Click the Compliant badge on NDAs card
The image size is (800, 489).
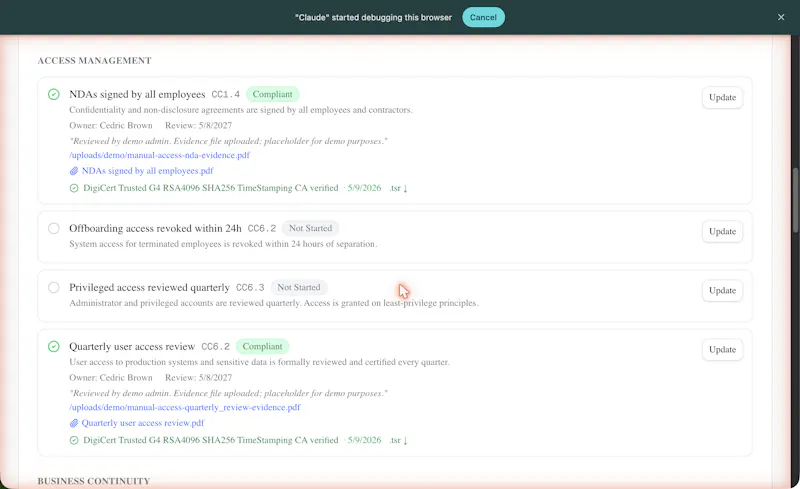pos(272,94)
